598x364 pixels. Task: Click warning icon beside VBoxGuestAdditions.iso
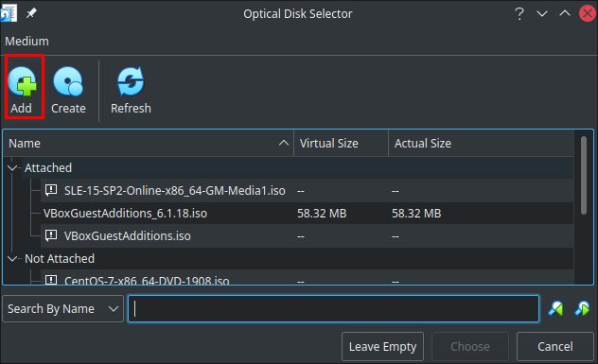tap(51, 235)
